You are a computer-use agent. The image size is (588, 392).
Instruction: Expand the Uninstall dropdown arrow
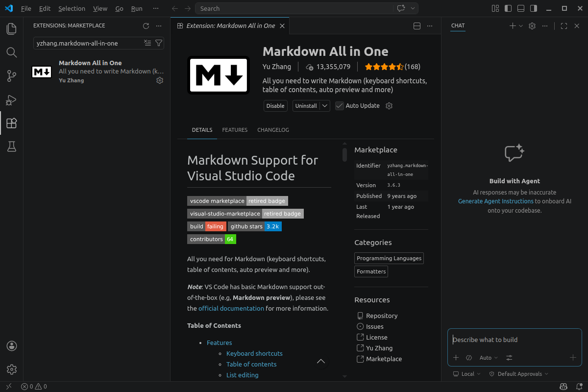[325, 106]
